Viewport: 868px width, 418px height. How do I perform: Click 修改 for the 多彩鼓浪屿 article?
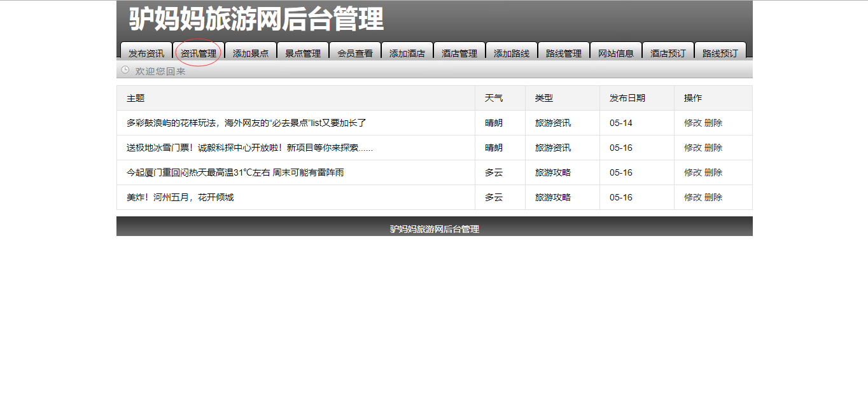(693, 123)
